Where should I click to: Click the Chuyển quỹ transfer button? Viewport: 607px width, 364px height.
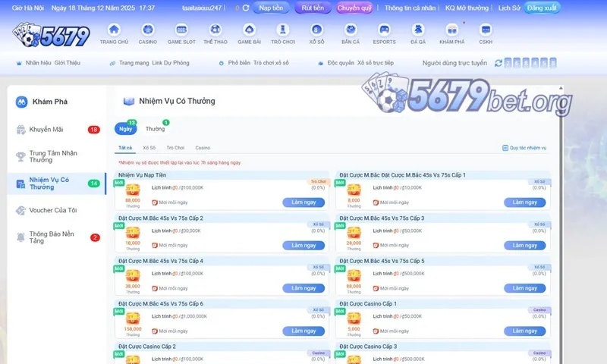click(x=354, y=8)
